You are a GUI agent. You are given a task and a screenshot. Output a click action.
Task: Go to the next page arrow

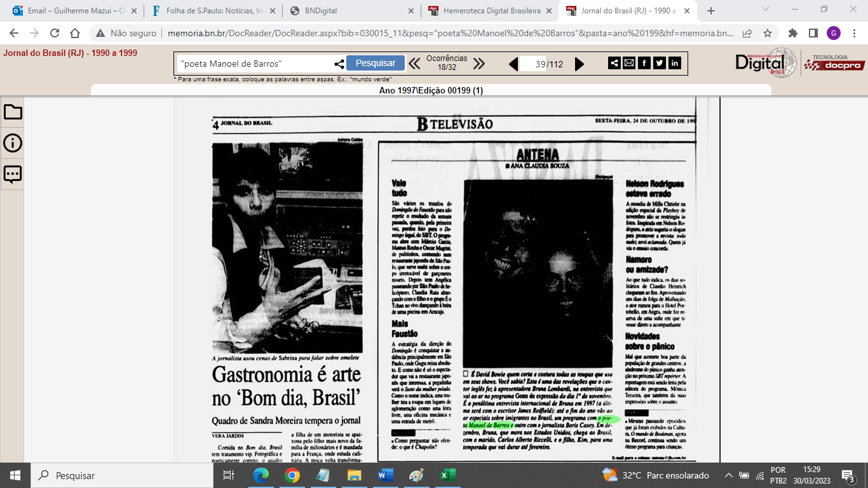579,64
